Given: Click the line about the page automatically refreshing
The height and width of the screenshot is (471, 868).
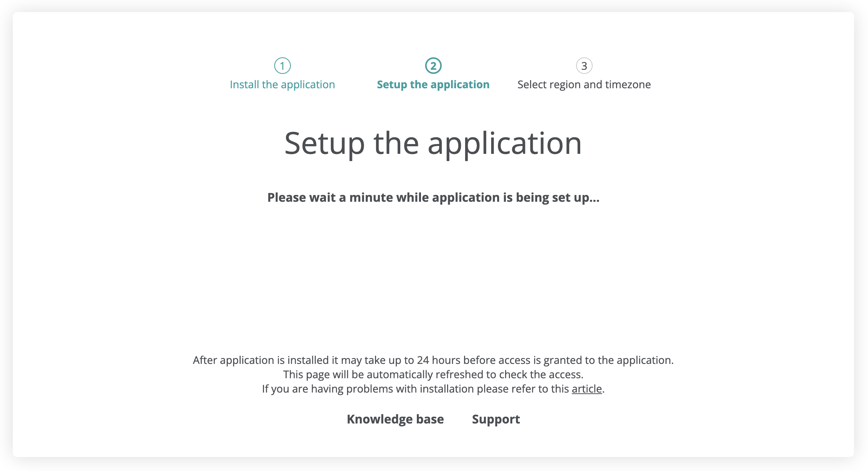Looking at the screenshot, I should [x=433, y=374].
